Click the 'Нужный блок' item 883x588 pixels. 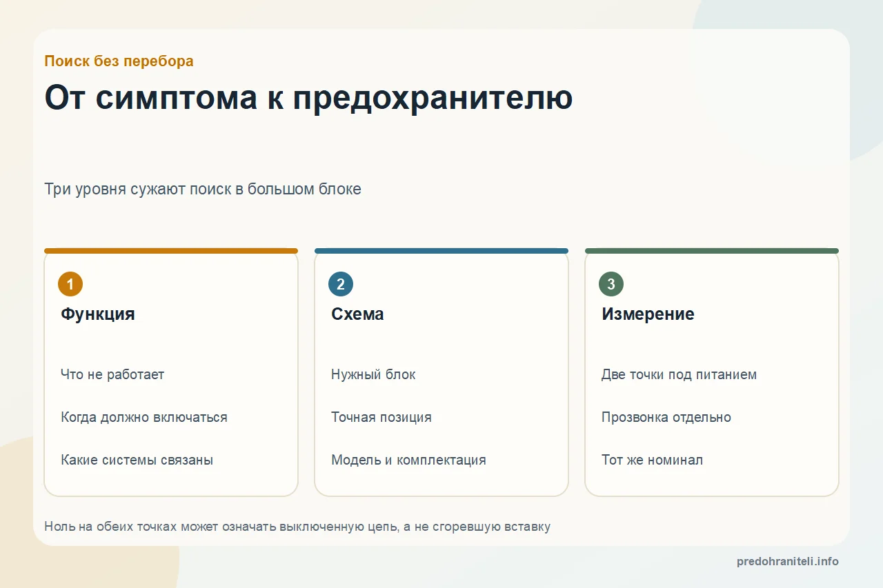(x=373, y=374)
